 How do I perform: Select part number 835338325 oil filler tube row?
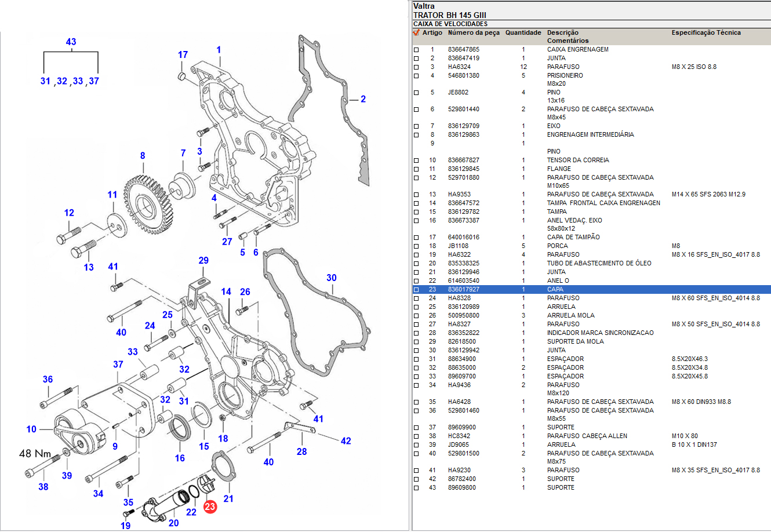pyautogui.click(x=463, y=264)
